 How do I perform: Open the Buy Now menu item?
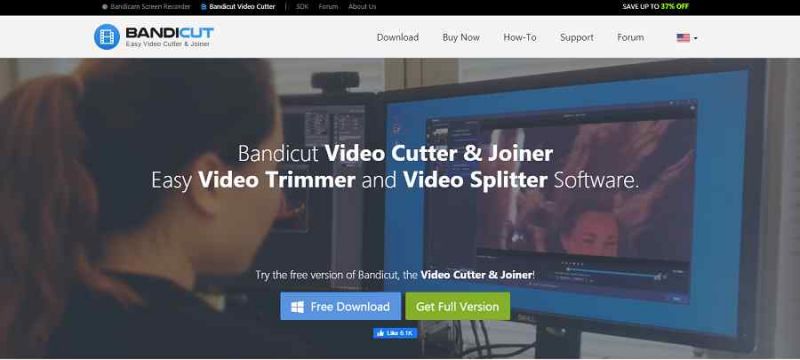[x=461, y=37]
